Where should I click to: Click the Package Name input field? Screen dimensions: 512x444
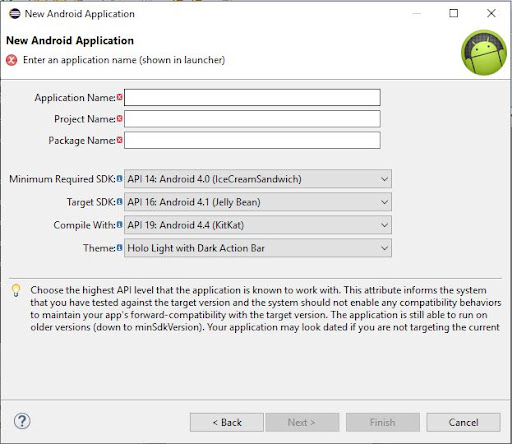pos(252,140)
